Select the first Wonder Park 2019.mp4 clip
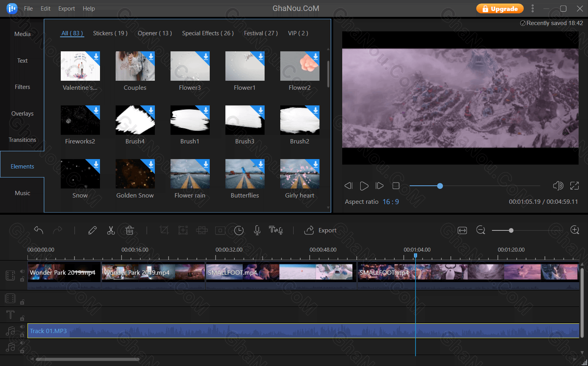The height and width of the screenshot is (366, 588). (64, 275)
